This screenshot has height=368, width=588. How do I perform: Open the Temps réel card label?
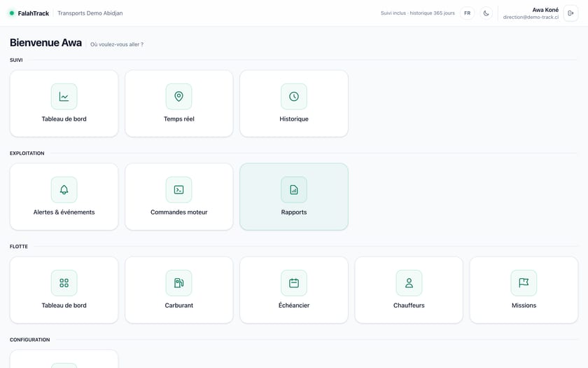(179, 119)
